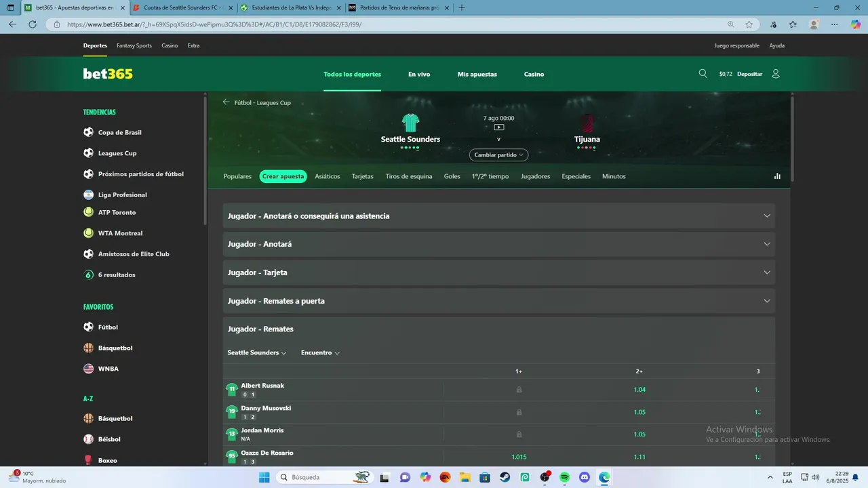Screen dimensions: 868x488
Task: Open the Windows Start menu
Action: tap(264, 477)
